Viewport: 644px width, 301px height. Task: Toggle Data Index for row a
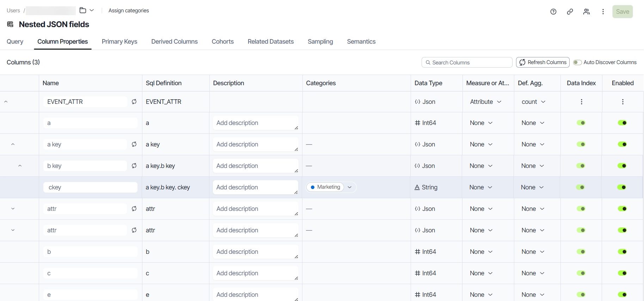[x=581, y=123]
